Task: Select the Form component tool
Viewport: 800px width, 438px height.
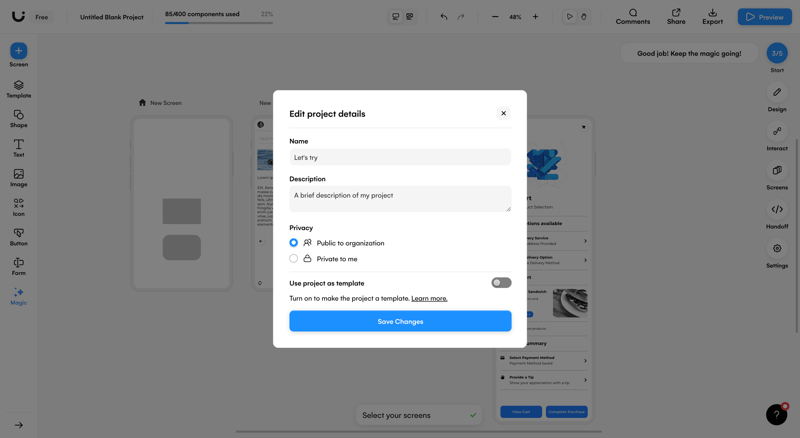Action: [x=18, y=266]
